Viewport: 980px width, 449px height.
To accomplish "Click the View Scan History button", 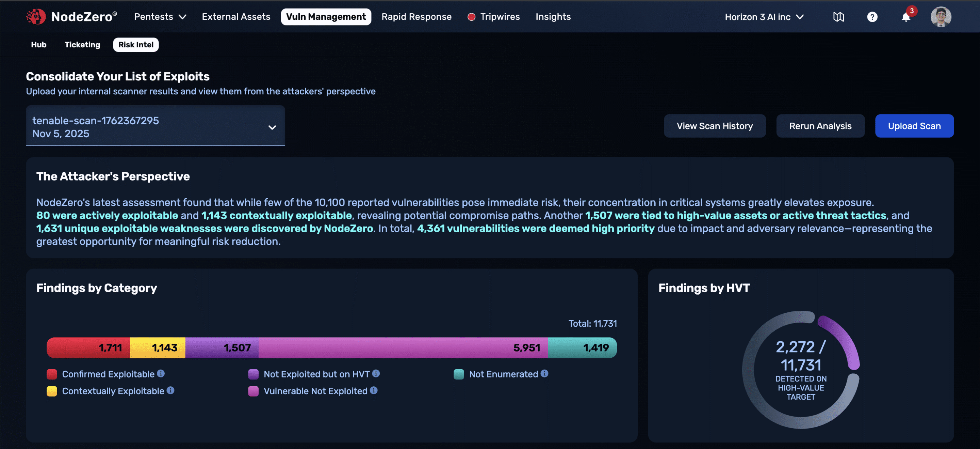I will click(715, 126).
